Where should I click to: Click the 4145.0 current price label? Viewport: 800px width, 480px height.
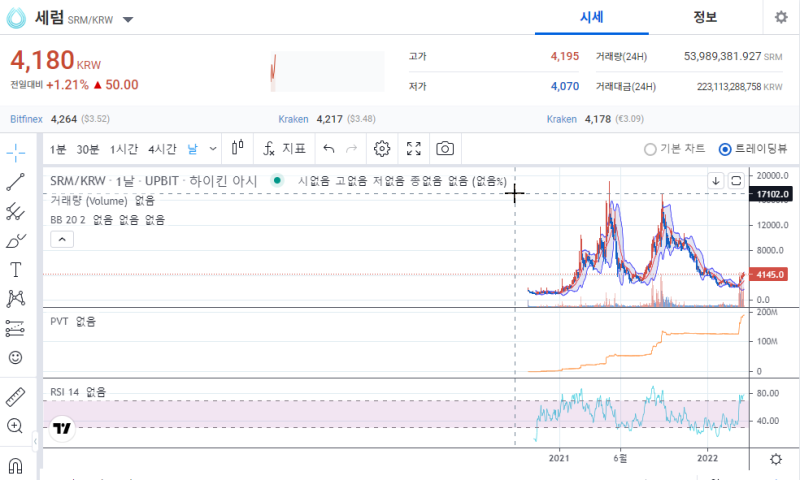[769, 274]
